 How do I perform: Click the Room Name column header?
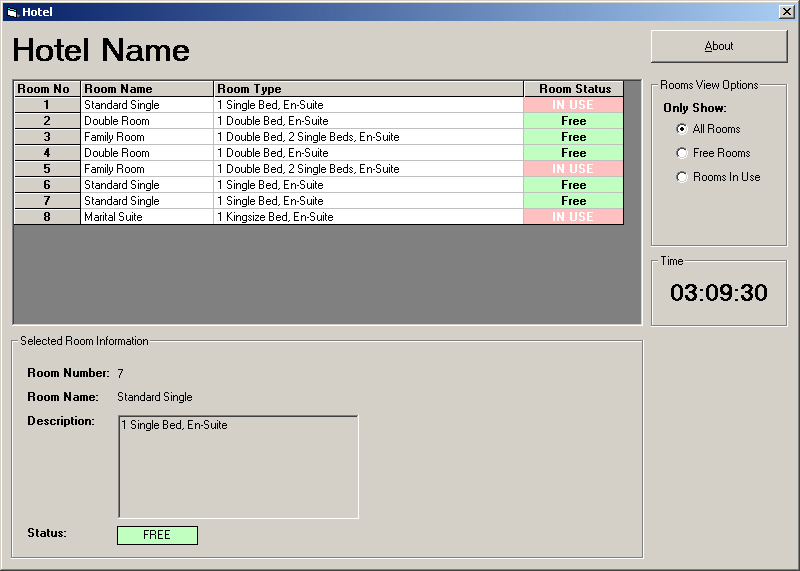pos(147,89)
